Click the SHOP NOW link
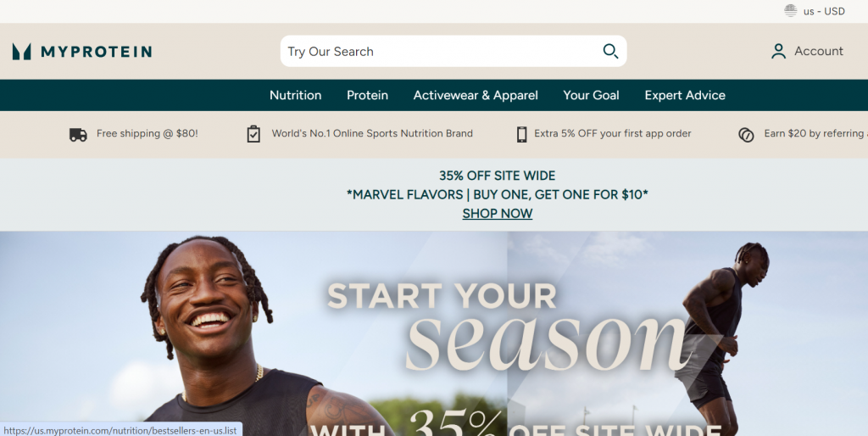The width and height of the screenshot is (868, 436). (497, 213)
